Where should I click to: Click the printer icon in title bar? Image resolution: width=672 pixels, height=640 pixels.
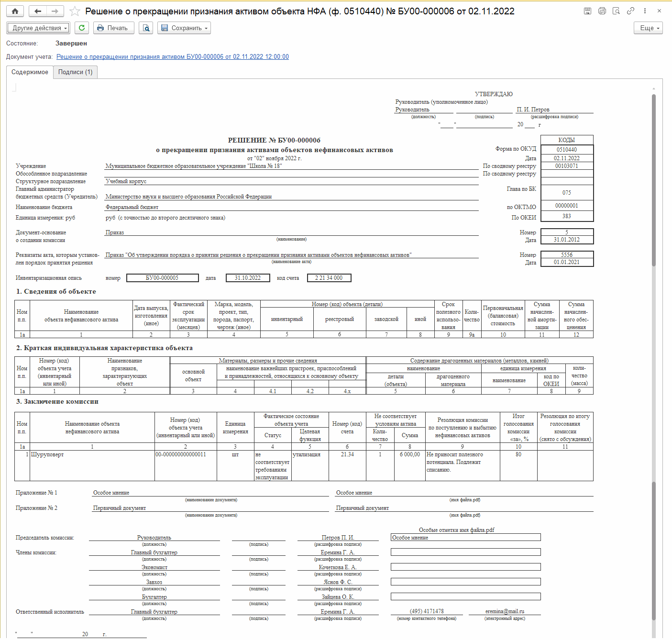coord(602,11)
